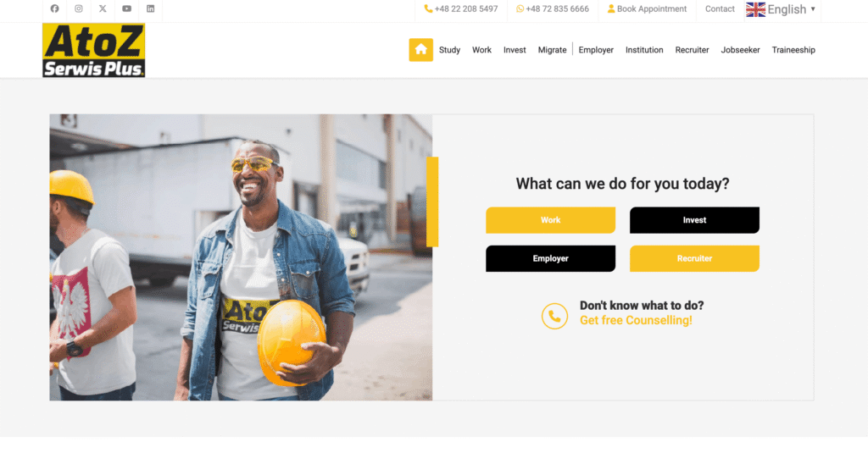The height and width of the screenshot is (453, 868).
Task: Click the AtoZ Serwis Plus logo
Action: 93,50
